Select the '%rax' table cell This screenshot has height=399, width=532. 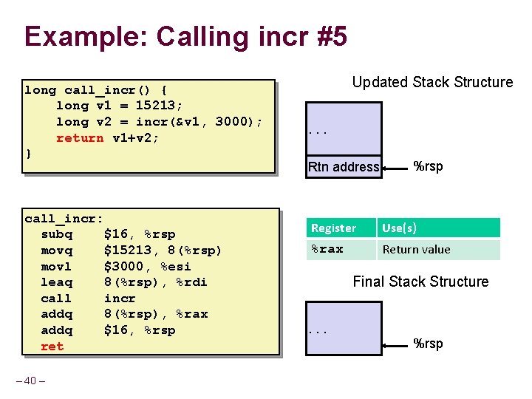click(341, 250)
